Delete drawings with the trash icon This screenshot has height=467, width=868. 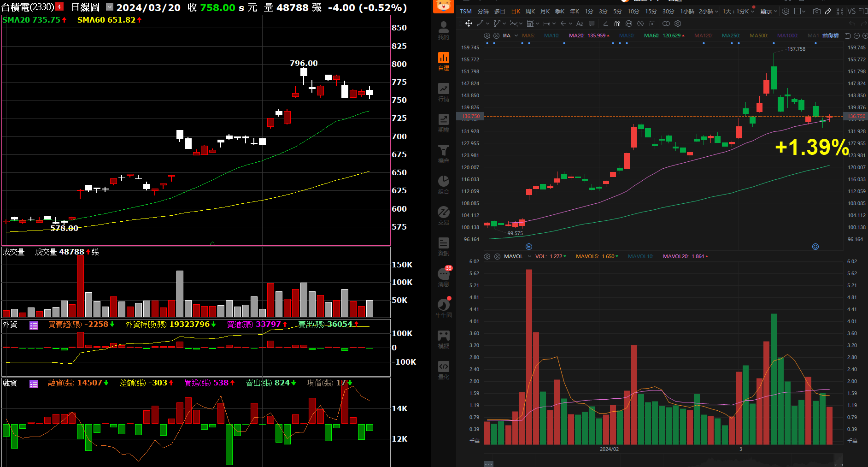pyautogui.click(x=652, y=24)
